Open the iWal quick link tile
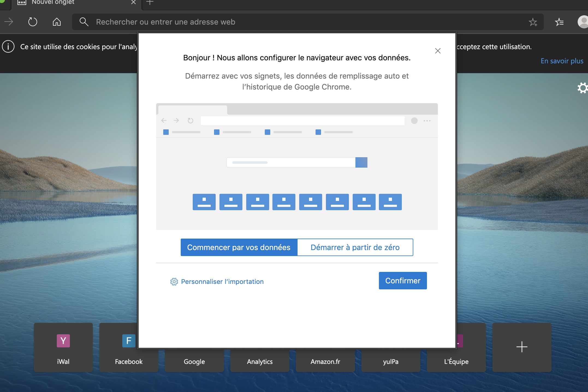 pos(63,347)
